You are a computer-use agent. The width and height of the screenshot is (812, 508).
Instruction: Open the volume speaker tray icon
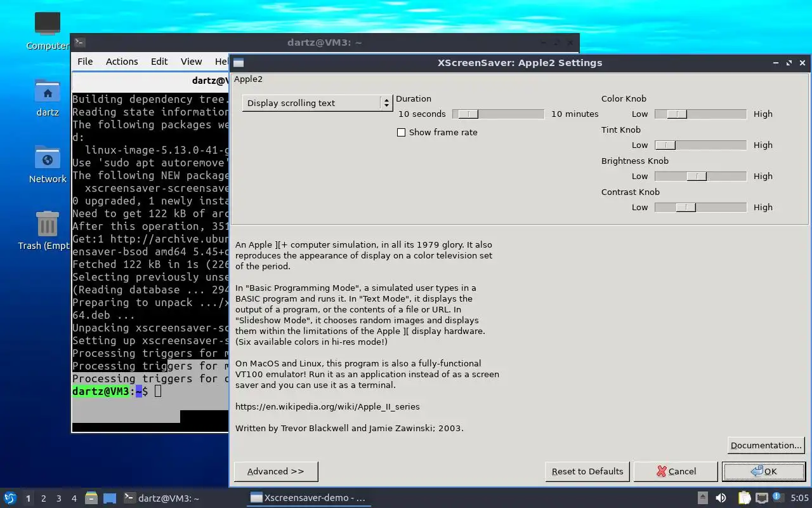[x=721, y=498]
